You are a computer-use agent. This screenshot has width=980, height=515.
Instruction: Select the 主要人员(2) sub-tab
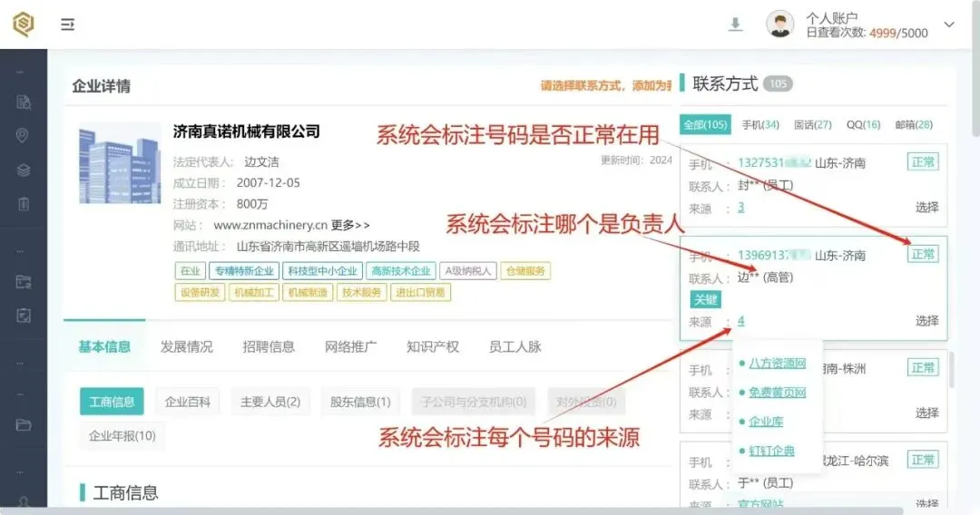pyautogui.click(x=270, y=402)
